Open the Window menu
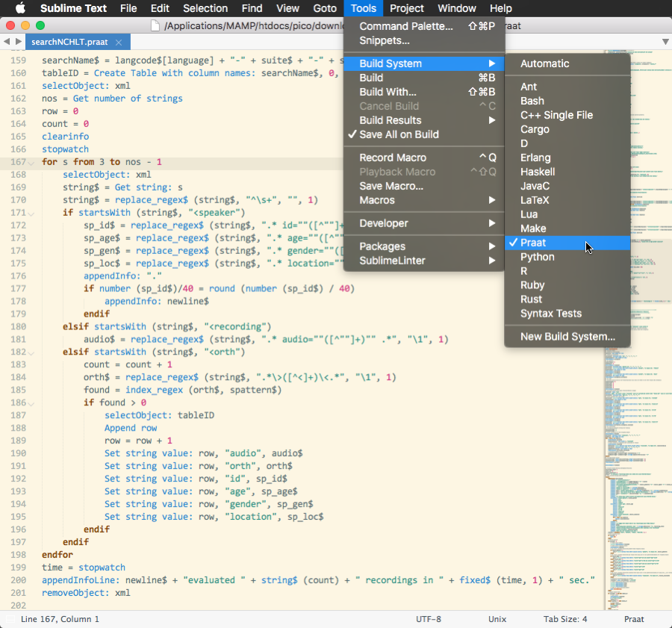This screenshot has width=672, height=628. click(x=456, y=8)
